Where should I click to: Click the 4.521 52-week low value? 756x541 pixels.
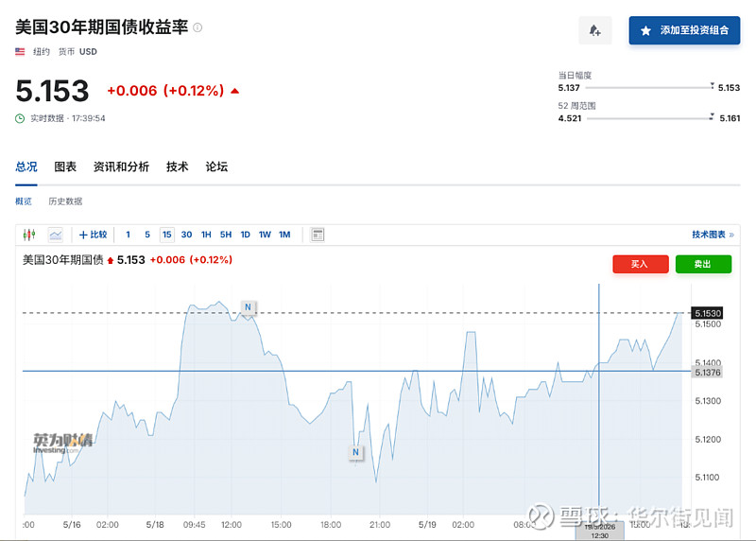point(570,118)
